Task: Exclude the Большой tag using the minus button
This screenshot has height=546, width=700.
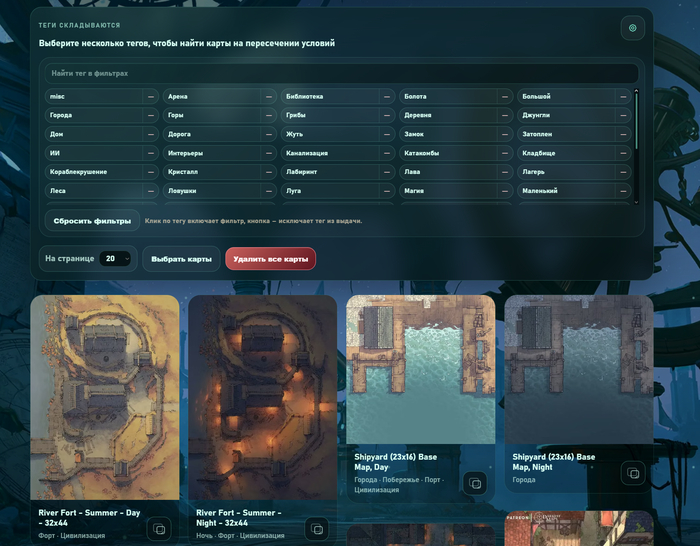Action: coord(623,96)
